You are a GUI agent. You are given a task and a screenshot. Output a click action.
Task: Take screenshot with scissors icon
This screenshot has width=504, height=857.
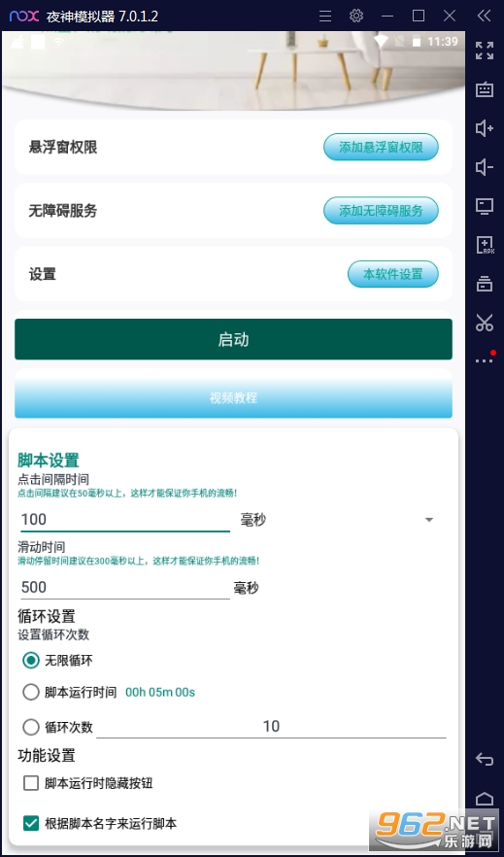pos(485,323)
